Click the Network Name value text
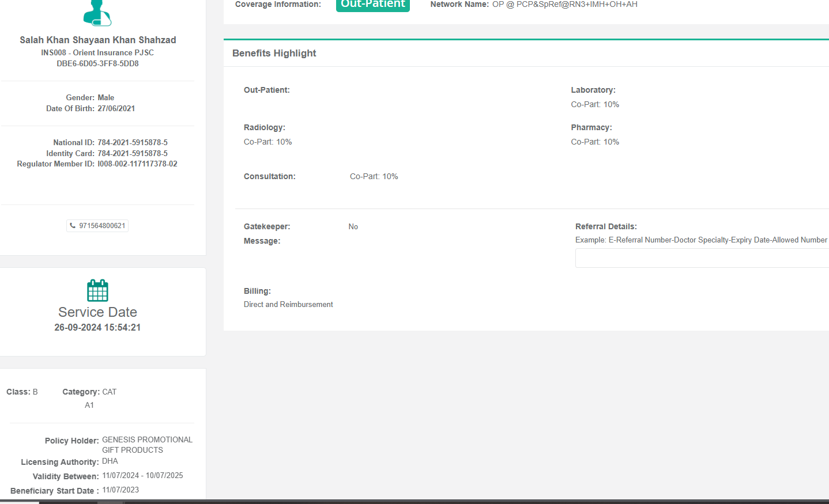The height and width of the screenshot is (504, 829). [x=564, y=5]
